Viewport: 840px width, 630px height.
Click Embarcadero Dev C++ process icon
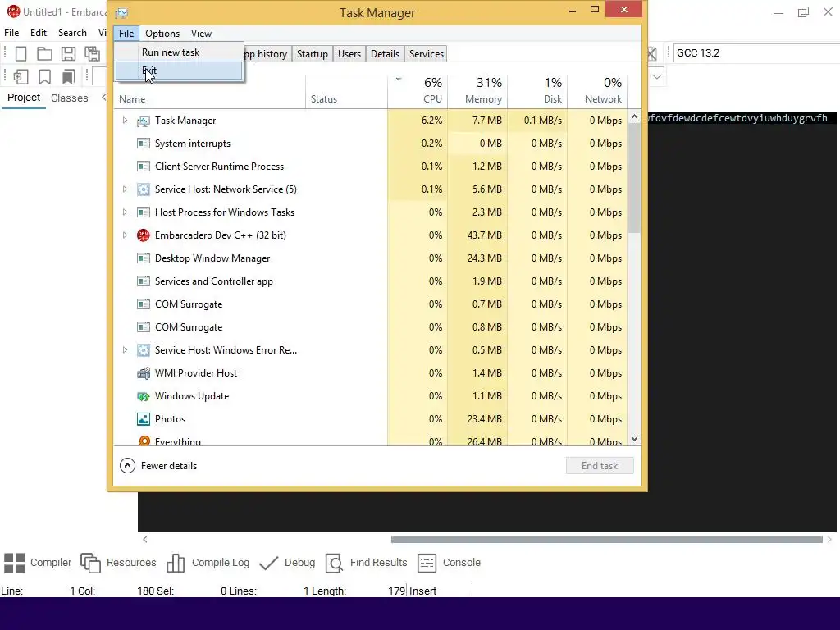point(143,235)
